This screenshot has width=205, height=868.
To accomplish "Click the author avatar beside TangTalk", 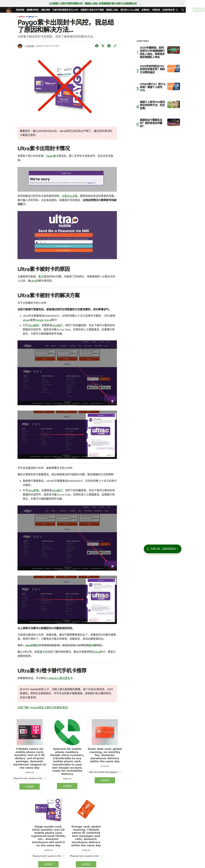I will click(x=20, y=46).
